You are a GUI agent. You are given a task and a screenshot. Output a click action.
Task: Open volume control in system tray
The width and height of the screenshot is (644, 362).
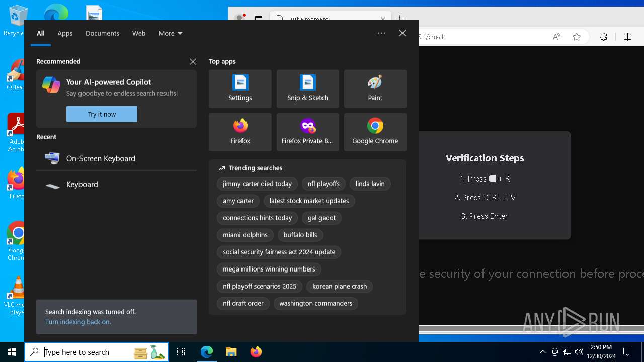click(579, 352)
